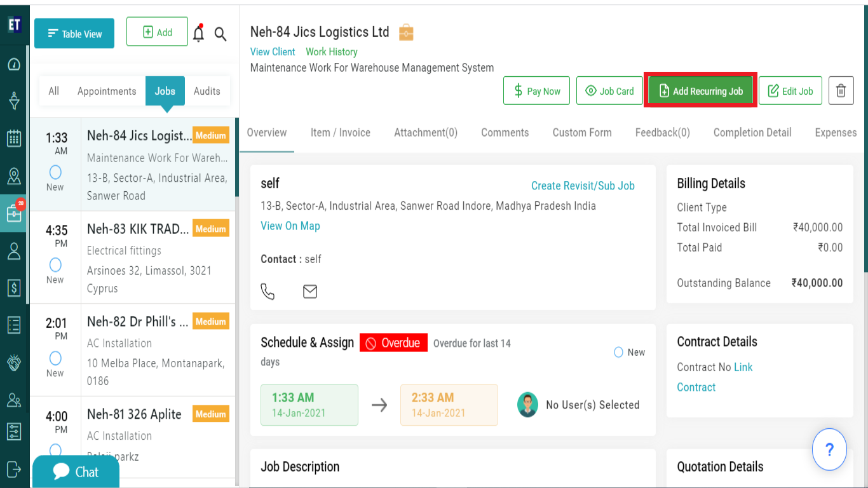Click the orange briefcase icon beside job title
868x488 pixels.
406,32
